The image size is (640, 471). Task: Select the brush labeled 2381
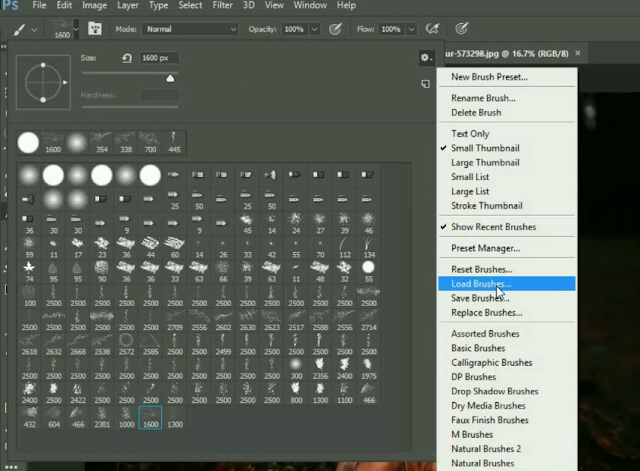102,418
